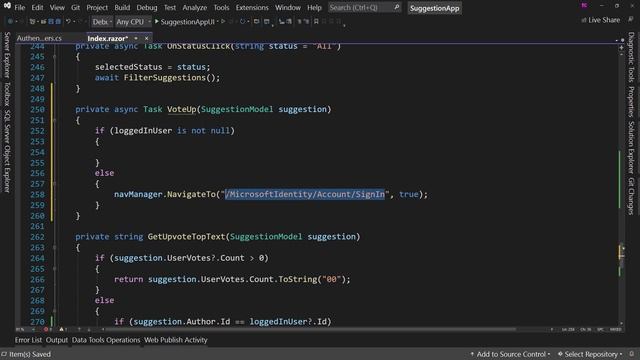Click the horizontal editor scrollbar
The height and width of the screenshot is (360, 640).
310,329
